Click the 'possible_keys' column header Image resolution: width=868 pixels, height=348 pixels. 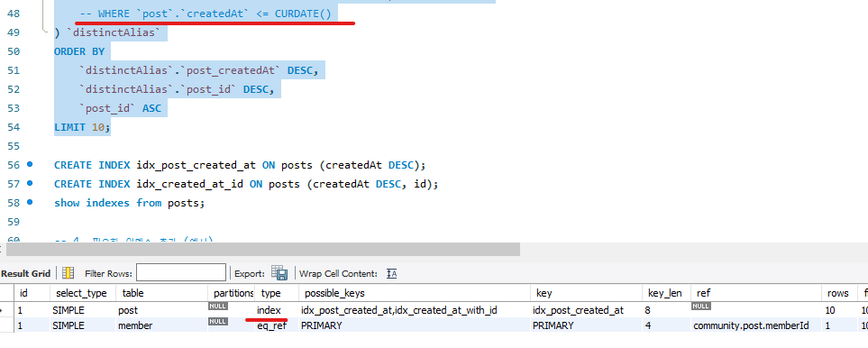[415, 293]
